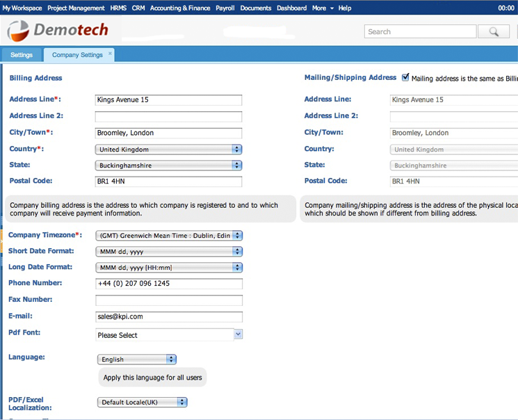Click the empty Fax Number field
518x420 pixels.
[x=169, y=300]
